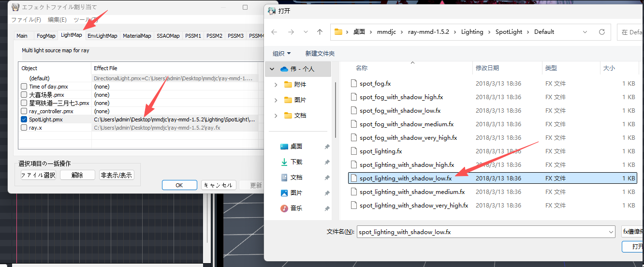This screenshot has width=644, height=267.
Task: Click the search box in file dialog
Action: (631, 32)
